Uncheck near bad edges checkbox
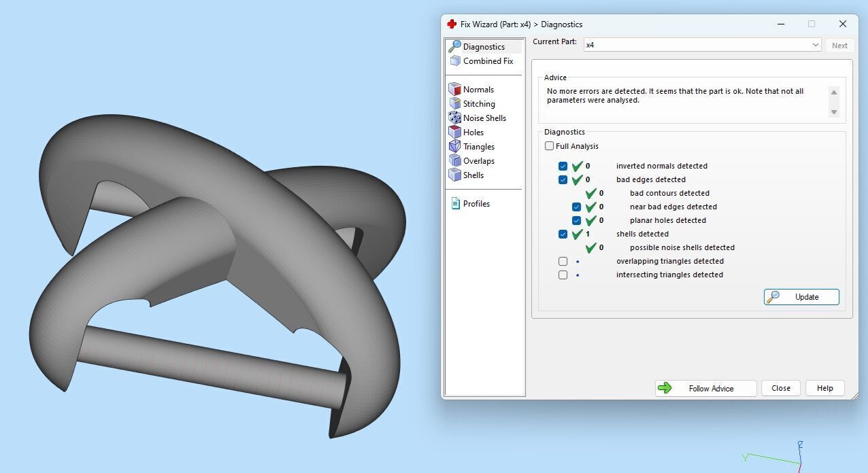868x473 pixels. point(576,207)
